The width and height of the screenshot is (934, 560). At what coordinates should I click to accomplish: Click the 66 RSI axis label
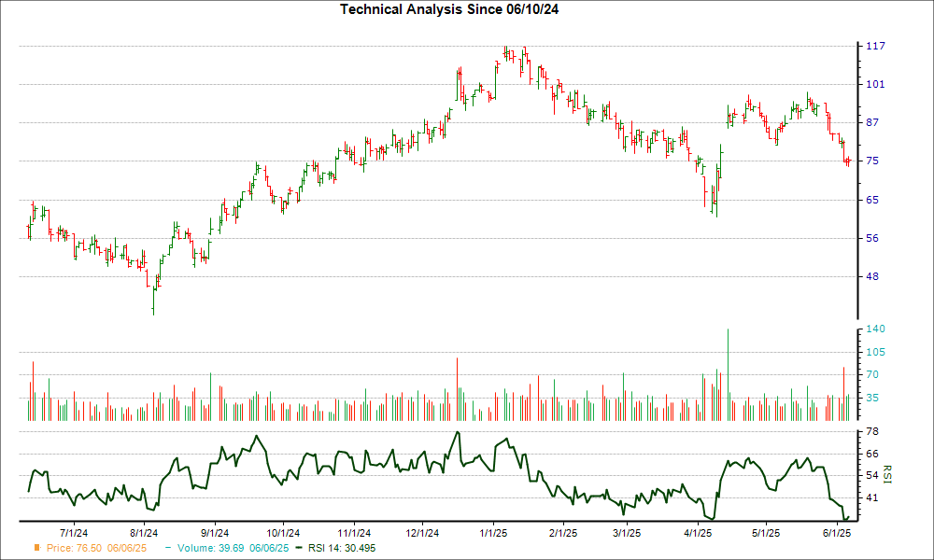pyautogui.click(x=872, y=455)
